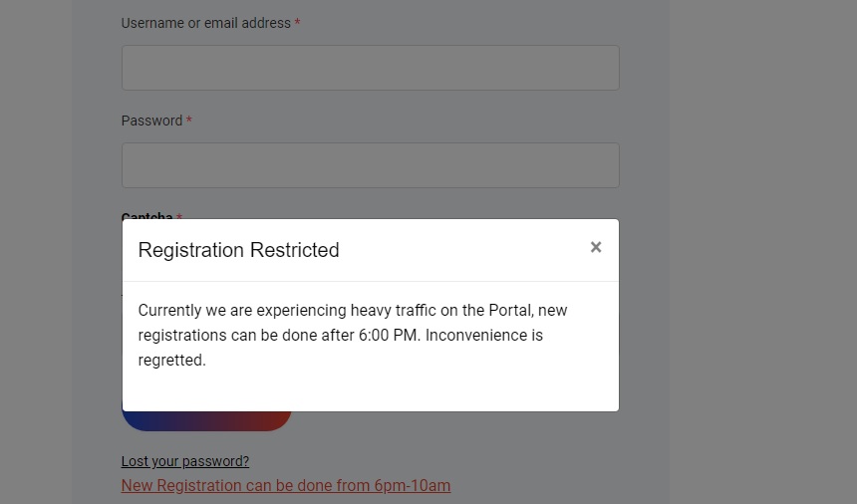
Task: Click the 6:00 PM text in the message
Action: 389,335
